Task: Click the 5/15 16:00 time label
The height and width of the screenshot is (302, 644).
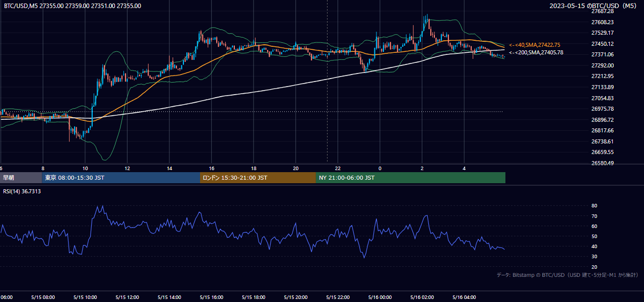Action: pos(212,297)
